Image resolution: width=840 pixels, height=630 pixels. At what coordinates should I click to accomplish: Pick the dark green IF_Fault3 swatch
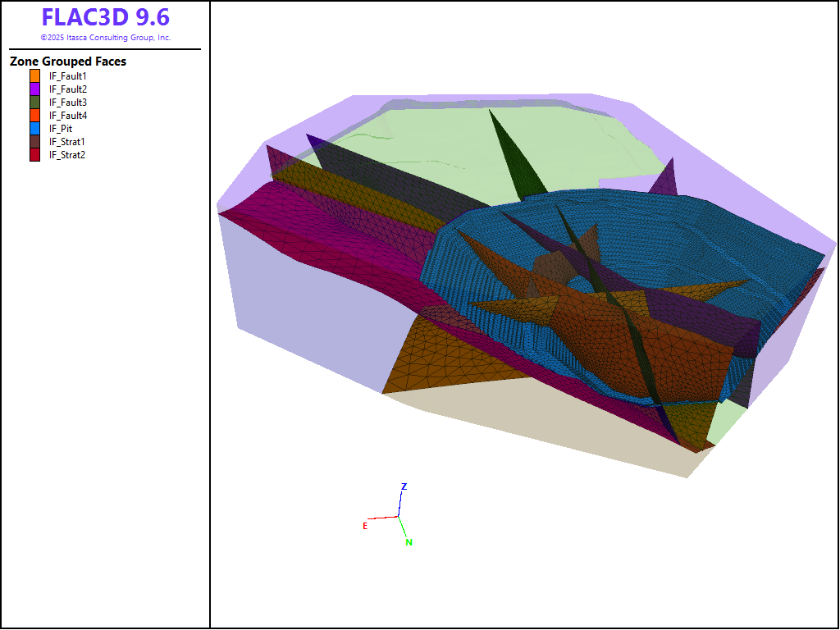click(34, 103)
